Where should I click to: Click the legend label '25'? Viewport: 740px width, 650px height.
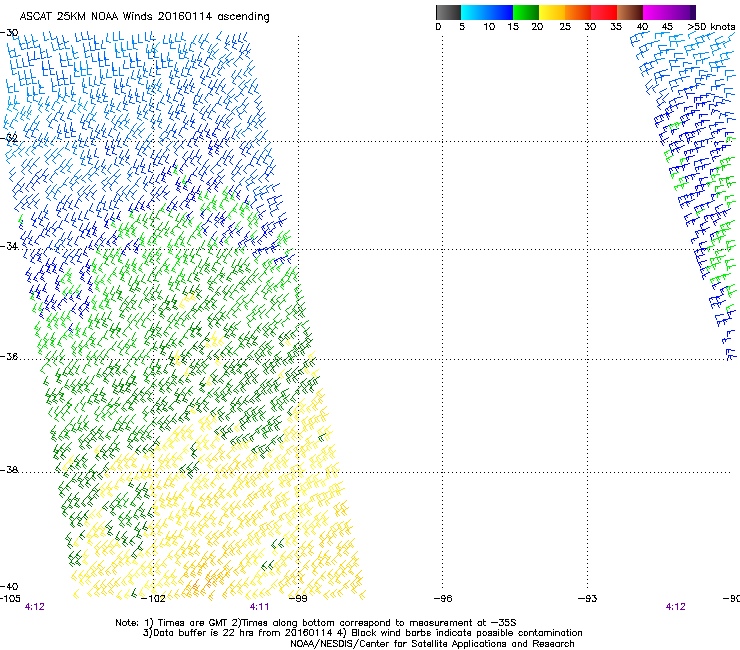pos(565,27)
